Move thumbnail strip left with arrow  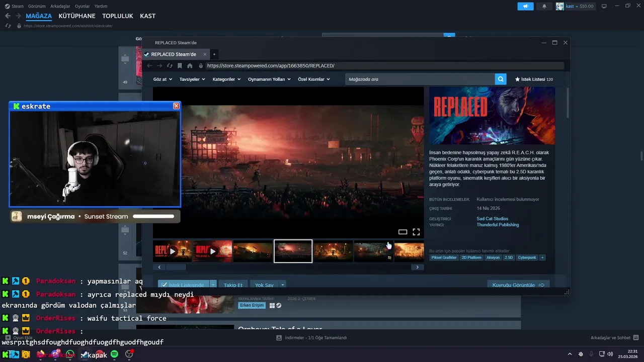(159, 267)
